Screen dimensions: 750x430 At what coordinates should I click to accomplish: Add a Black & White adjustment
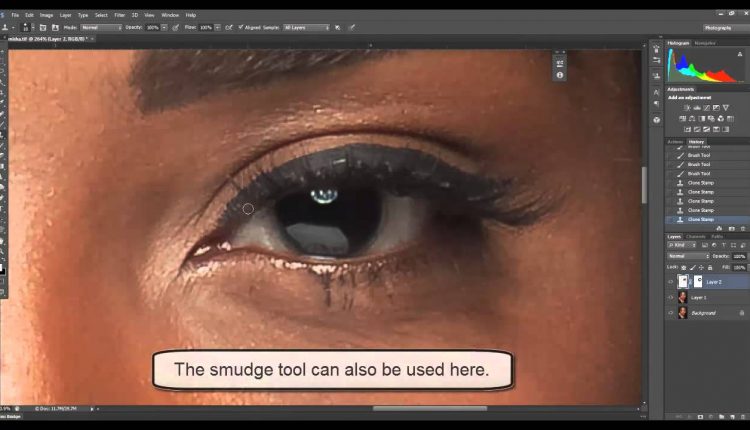tap(702, 119)
